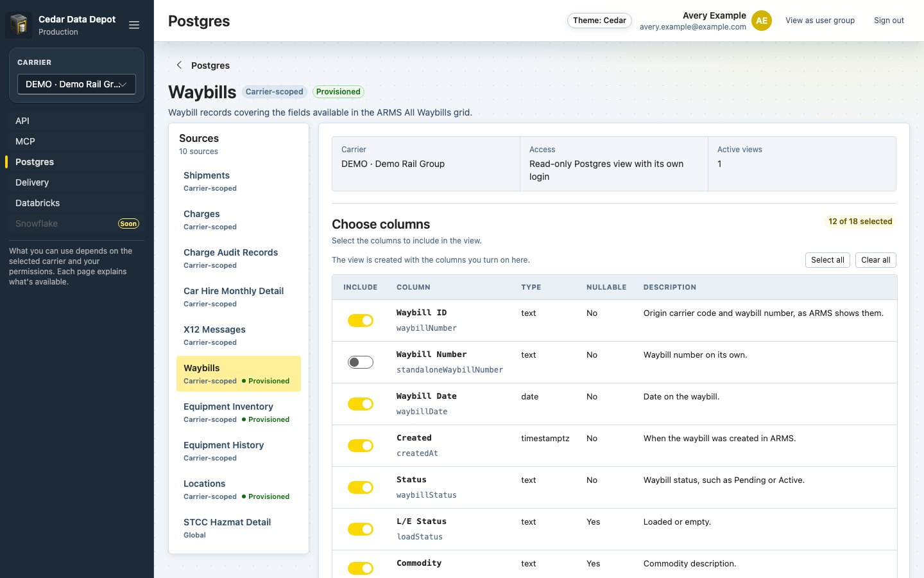Open the API section in sidebar
Viewport: 924px width, 578px height.
77,121
